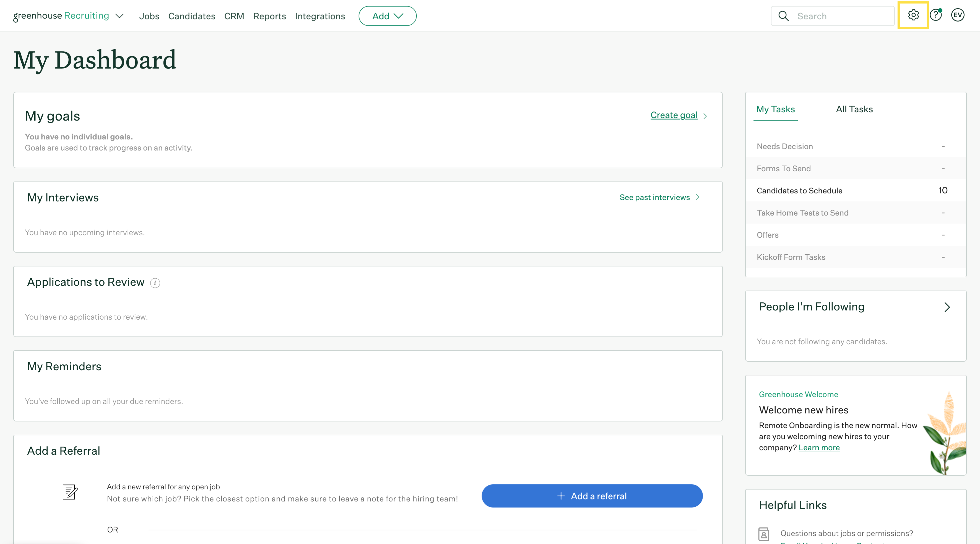Viewport: 980px width, 544px height.
Task: Open the Jobs menu
Action: point(149,16)
